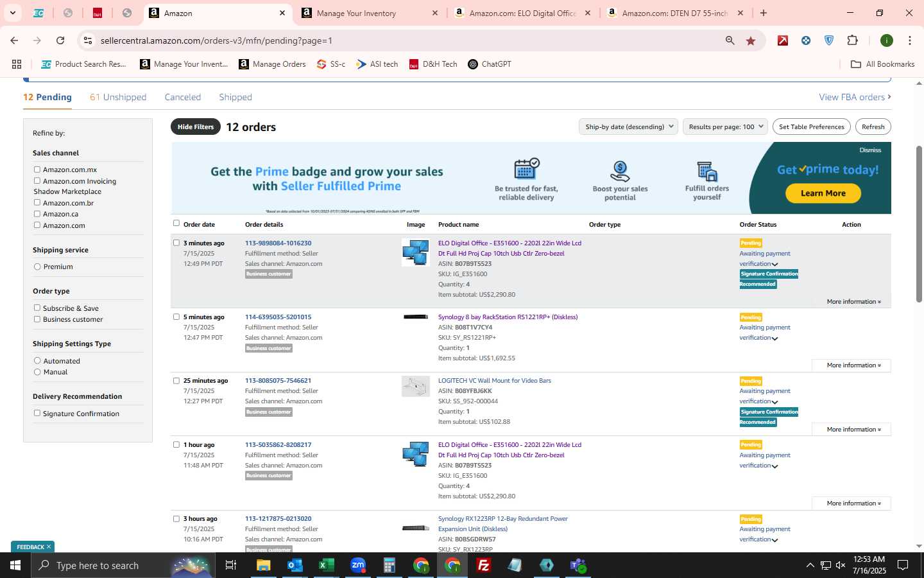924x578 pixels.
Task: Select the Automated shipping settings radio
Action: click(x=37, y=360)
